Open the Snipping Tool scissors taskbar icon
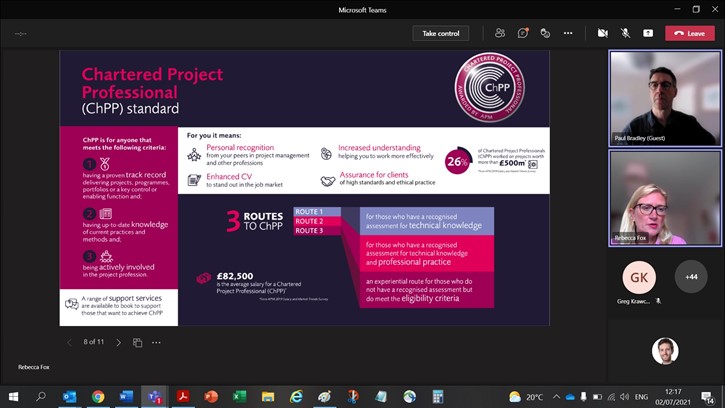725x408 pixels. point(353,396)
